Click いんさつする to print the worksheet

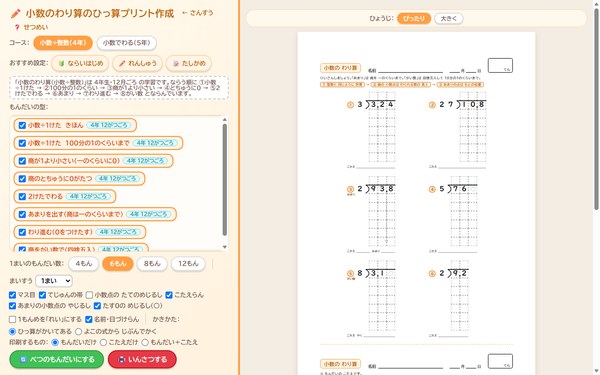(142, 359)
